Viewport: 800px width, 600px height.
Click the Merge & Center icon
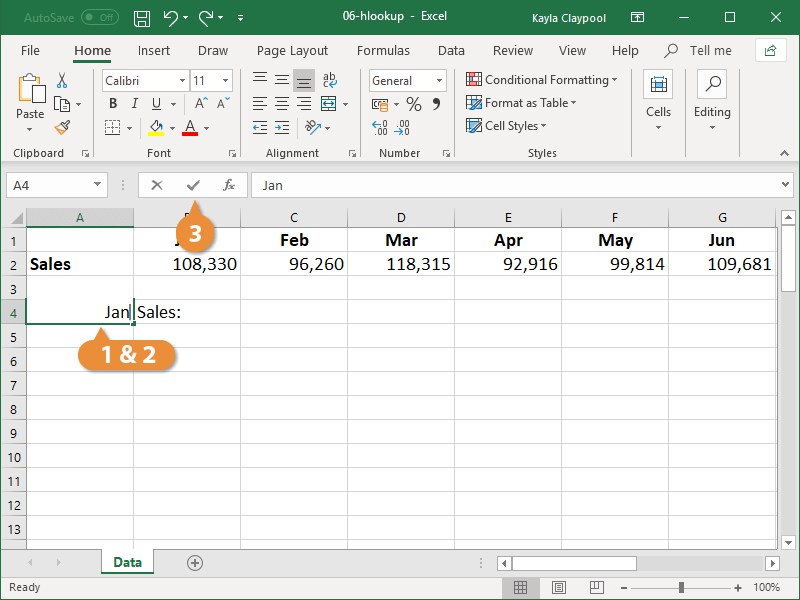pos(327,103)
